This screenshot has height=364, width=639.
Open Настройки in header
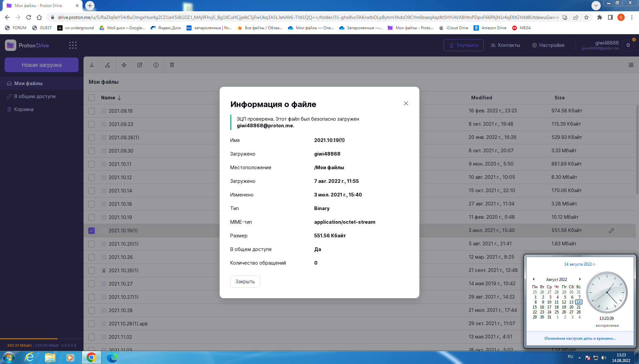pyautogui.click(x=548, y=45)
